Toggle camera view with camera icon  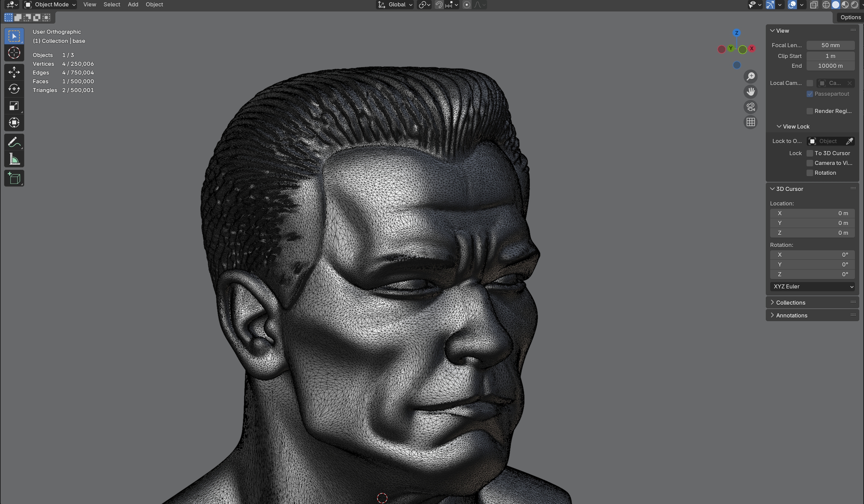click(x=751, y=107)
